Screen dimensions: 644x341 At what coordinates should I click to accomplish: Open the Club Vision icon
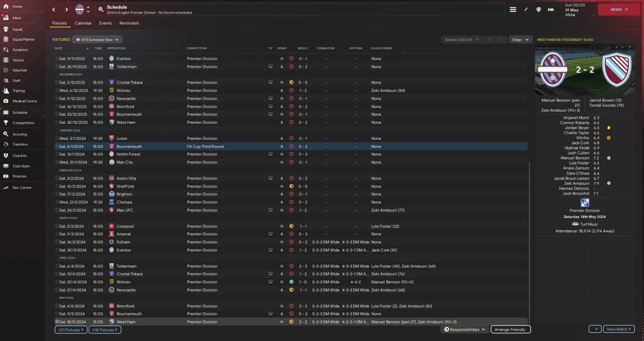[6, 166]
